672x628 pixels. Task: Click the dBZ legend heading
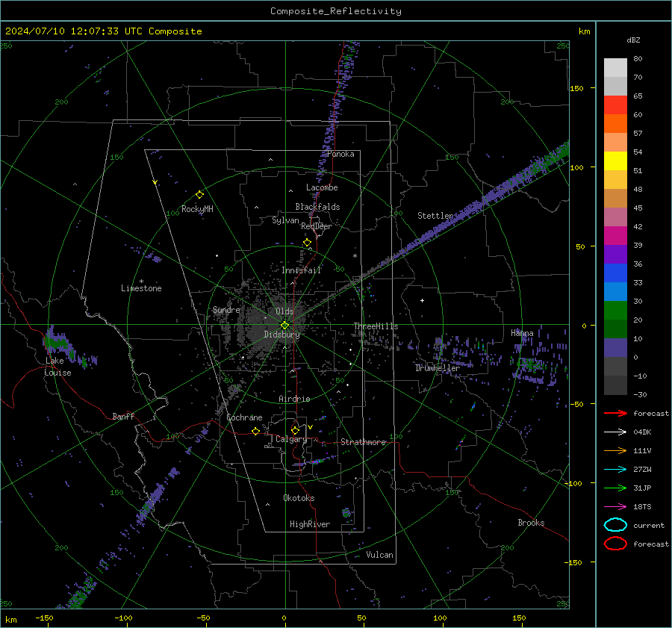pos(633,40)
